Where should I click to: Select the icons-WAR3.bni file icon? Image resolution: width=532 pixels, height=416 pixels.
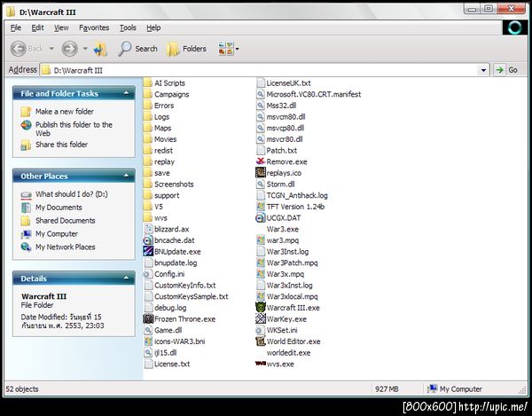(x=148, y=341)
